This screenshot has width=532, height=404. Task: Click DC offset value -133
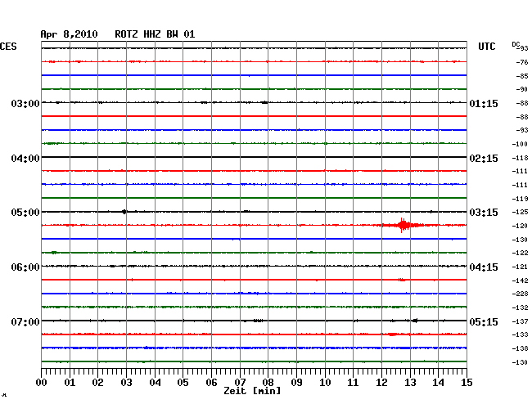pyautogui.click(x=520, y=334)
